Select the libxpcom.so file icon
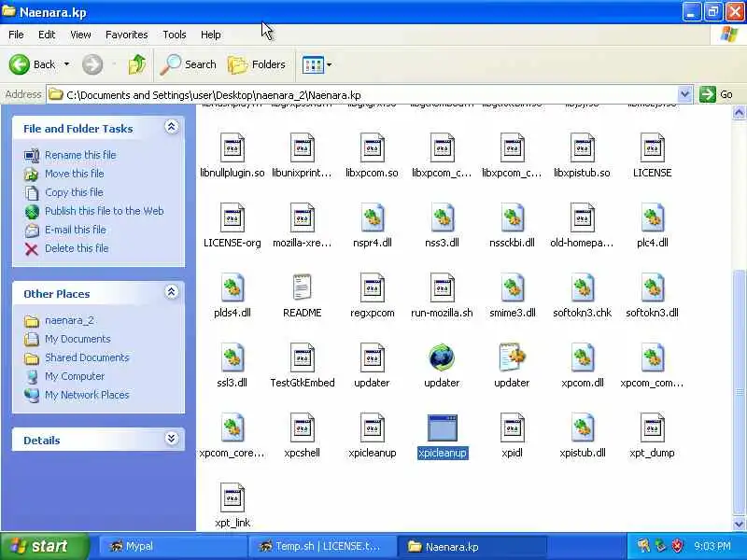Viewport: 747px width, 560px height. click(372, 147)
